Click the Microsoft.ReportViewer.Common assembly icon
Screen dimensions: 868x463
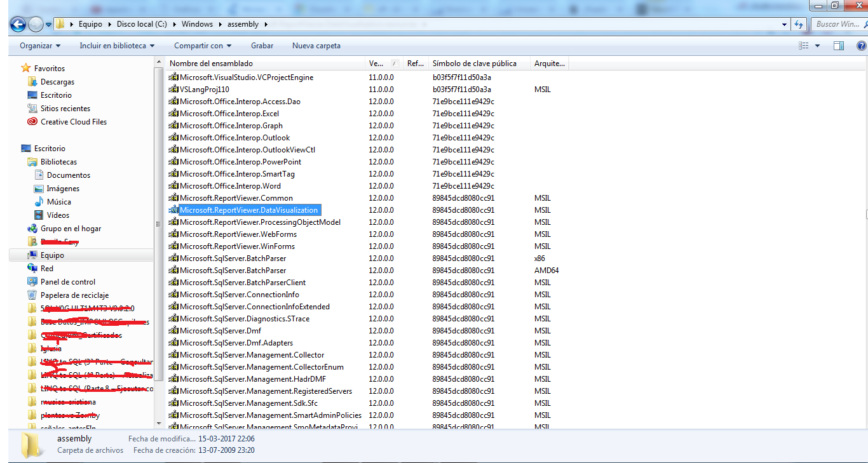(x=173, y=198)
